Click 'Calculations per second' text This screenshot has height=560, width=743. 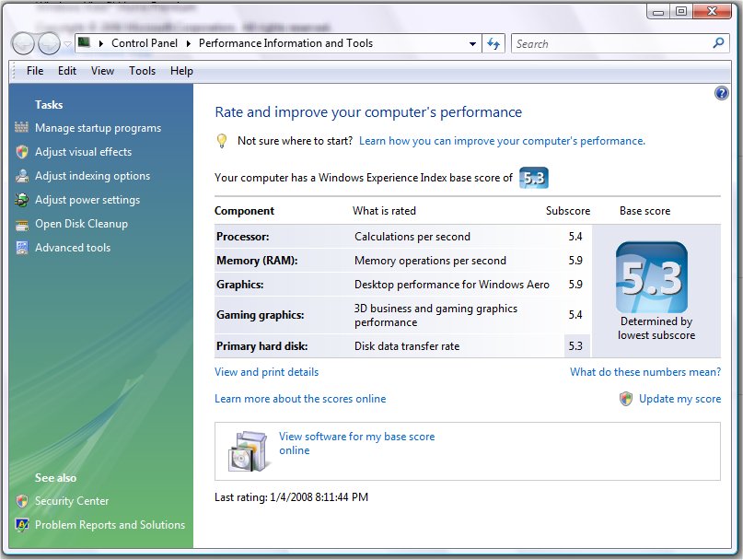point(412,237)
